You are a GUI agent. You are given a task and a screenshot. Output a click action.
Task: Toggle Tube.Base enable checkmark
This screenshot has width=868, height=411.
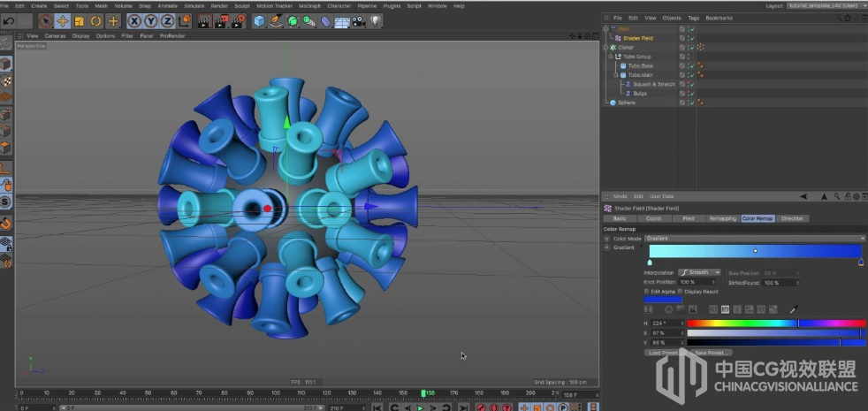pyautogui.click(x=692, y=66)
